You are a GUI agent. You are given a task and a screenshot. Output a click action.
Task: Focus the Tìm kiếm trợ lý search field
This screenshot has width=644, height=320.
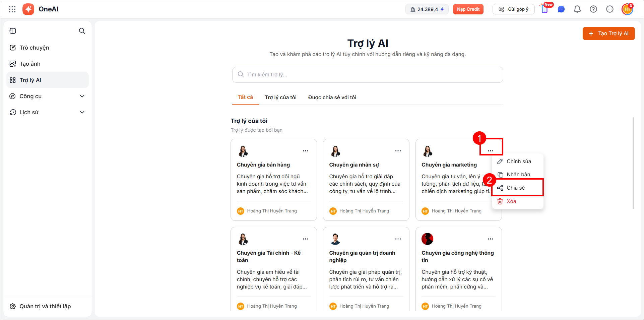click(x=368, y=75)
